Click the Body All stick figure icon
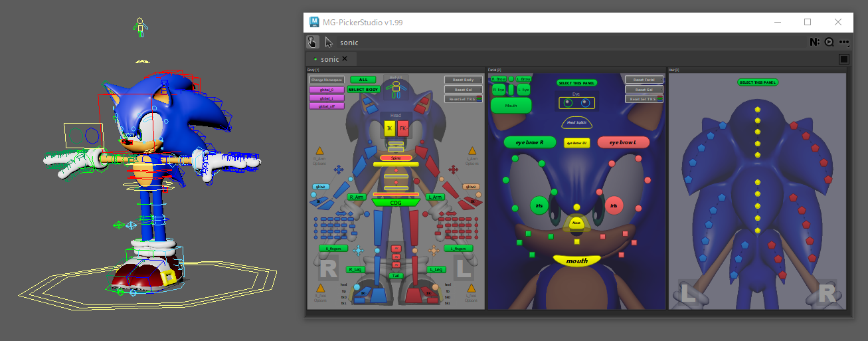The width and height of the screenshot is (868, 341). tap(396, 90)
